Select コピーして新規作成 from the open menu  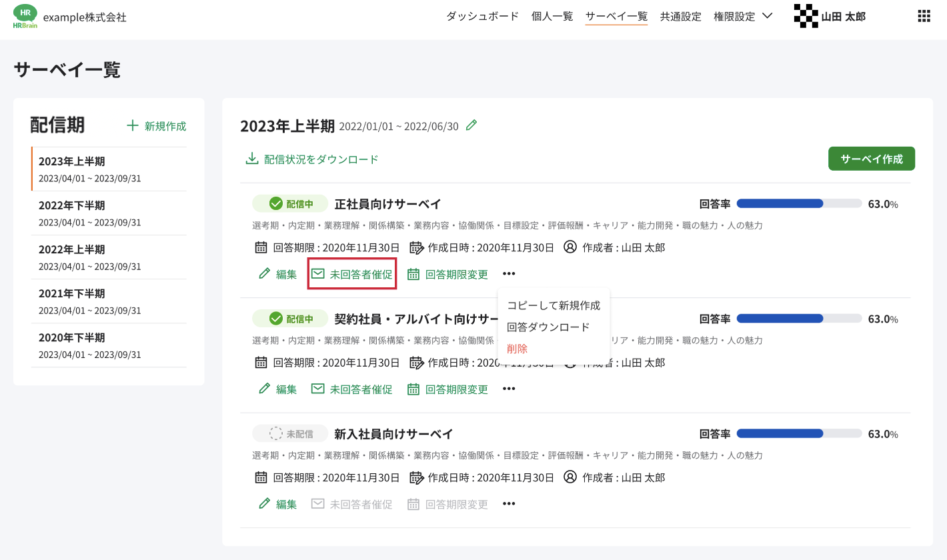554,305
